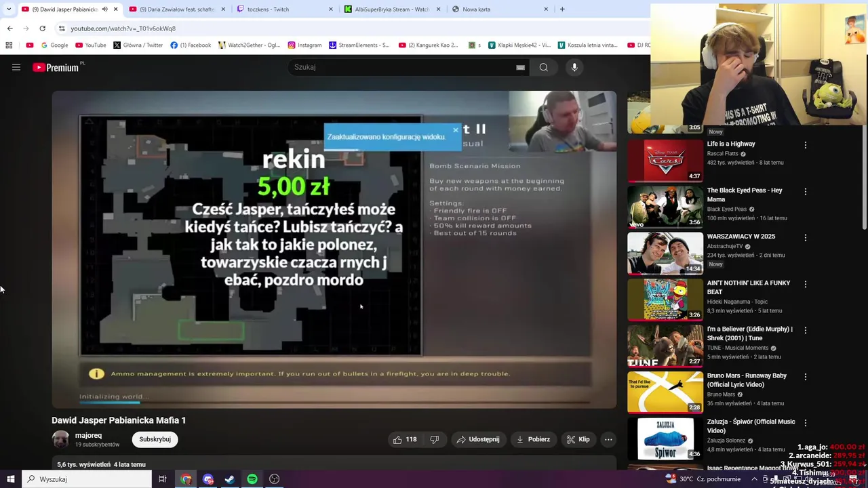Open options for Funky Beat video
The height and width of the screenshot is (488, 868).
[x=806, y=284]
